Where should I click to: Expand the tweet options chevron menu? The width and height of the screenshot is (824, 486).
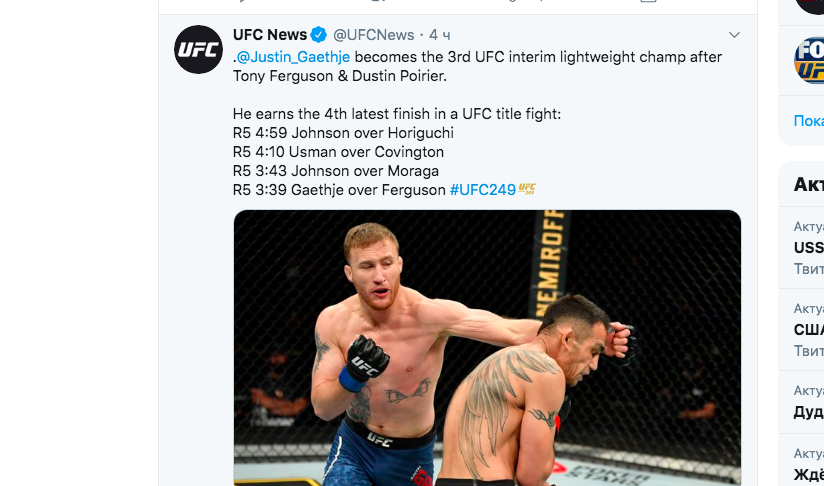point(734,35)
